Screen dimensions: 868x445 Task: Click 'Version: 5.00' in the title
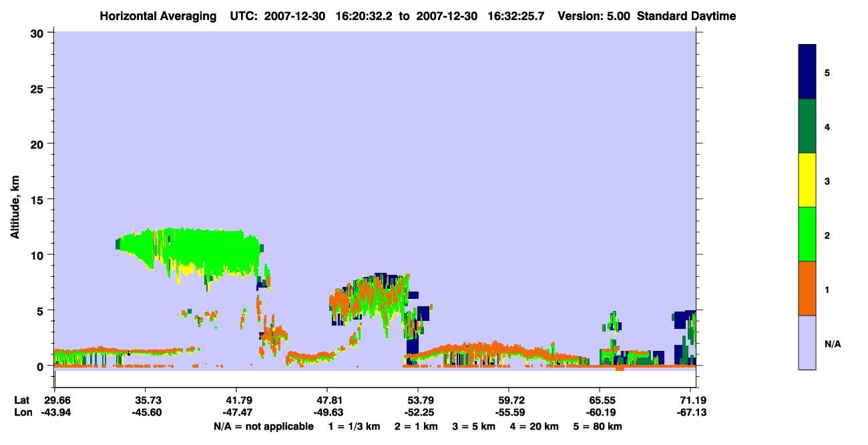click(x=594, y=16)
